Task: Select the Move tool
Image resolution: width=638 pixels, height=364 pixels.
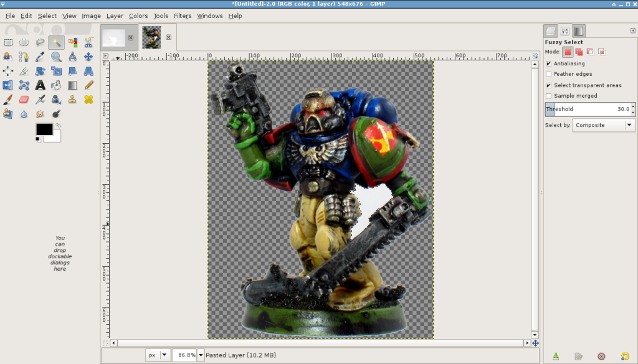Action: click(88, 57)
